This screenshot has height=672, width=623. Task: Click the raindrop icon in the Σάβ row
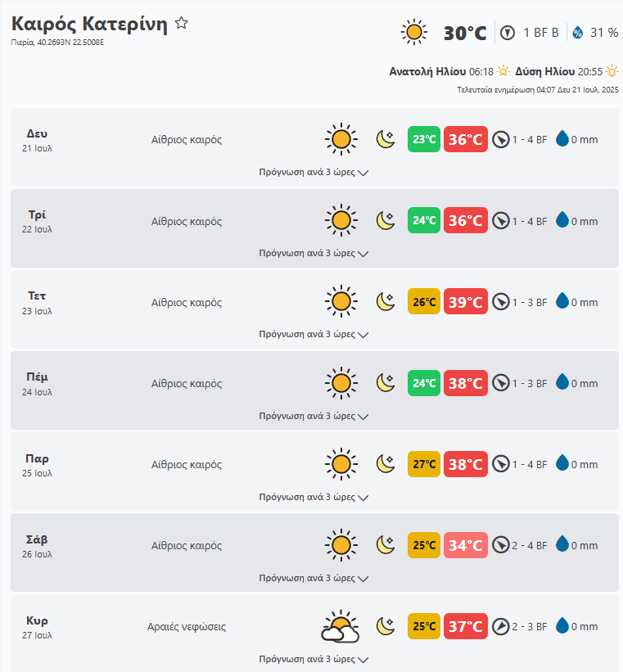[x=562, y=546]
